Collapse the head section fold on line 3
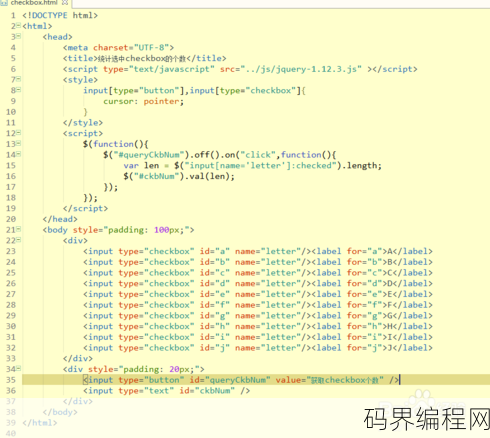This screenshot has height=438, width=490. (19, 36)
